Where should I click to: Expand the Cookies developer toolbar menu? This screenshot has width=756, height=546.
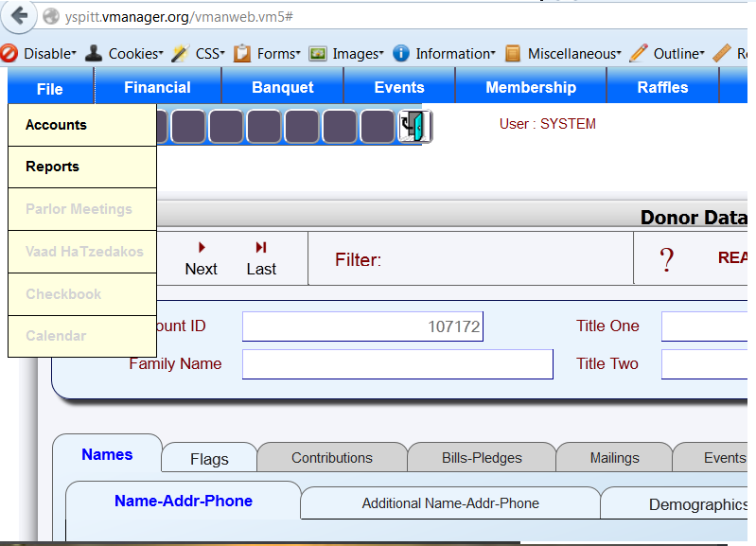coord(125,54)
